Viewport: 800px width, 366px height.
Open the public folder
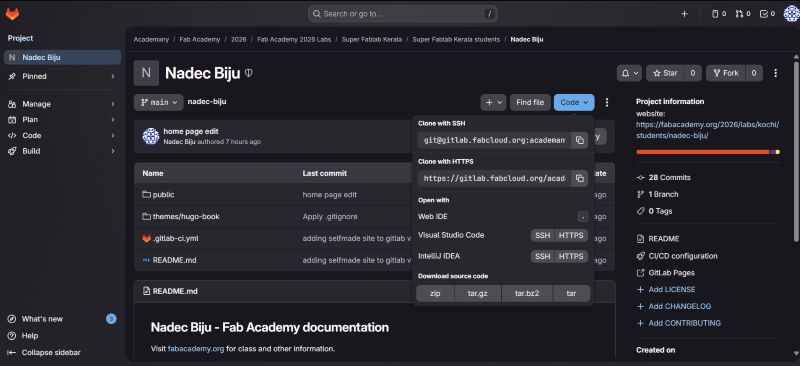coord(163,194)
